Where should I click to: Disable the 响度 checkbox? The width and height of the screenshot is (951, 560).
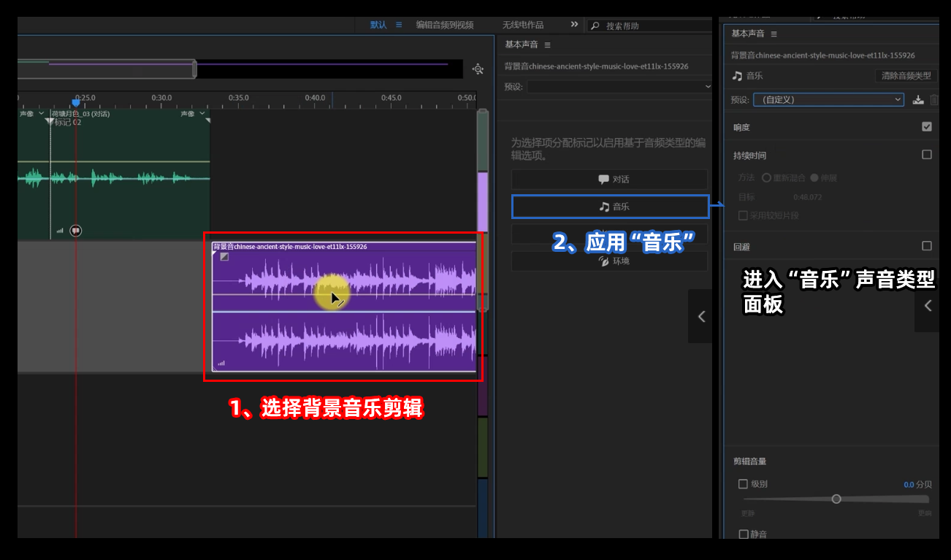click(925, 126)
